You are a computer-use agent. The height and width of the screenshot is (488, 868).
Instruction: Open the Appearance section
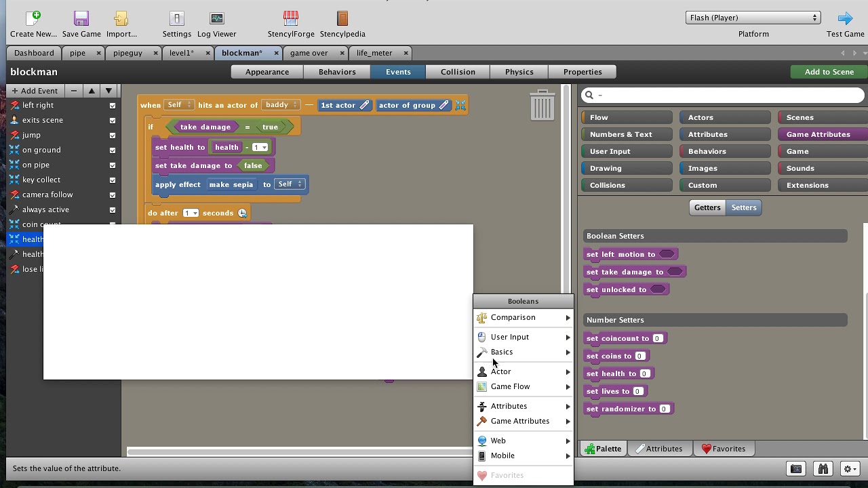pyautogui.click(x=267, y=72)
